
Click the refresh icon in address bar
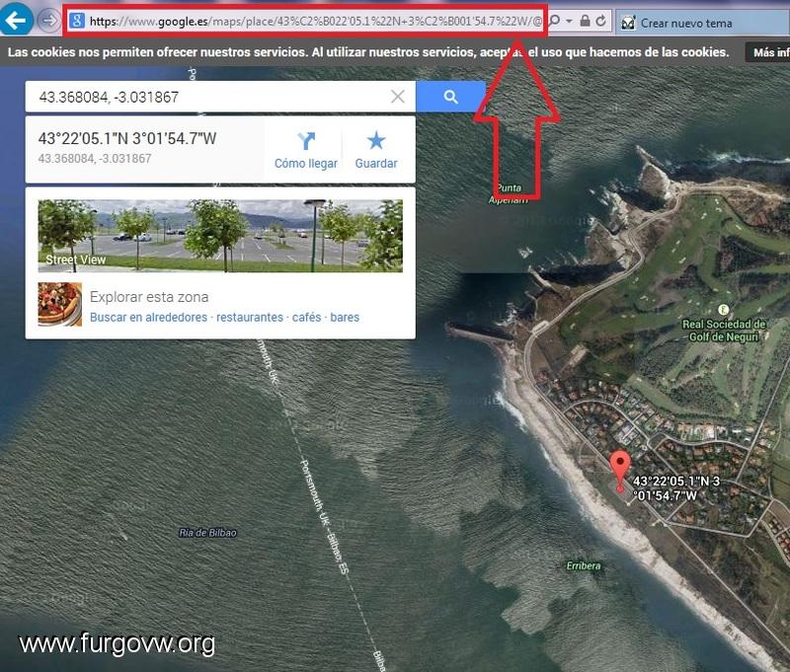(x=600, y=21)
